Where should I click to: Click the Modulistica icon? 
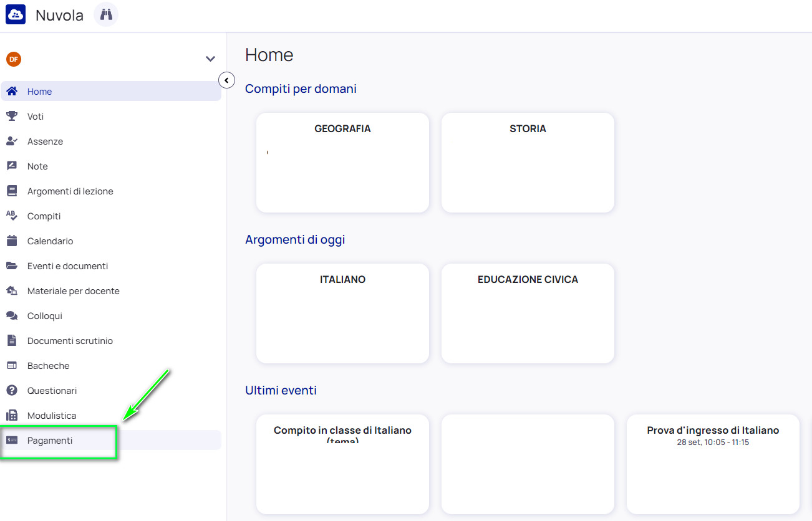[x=12, y=415]
